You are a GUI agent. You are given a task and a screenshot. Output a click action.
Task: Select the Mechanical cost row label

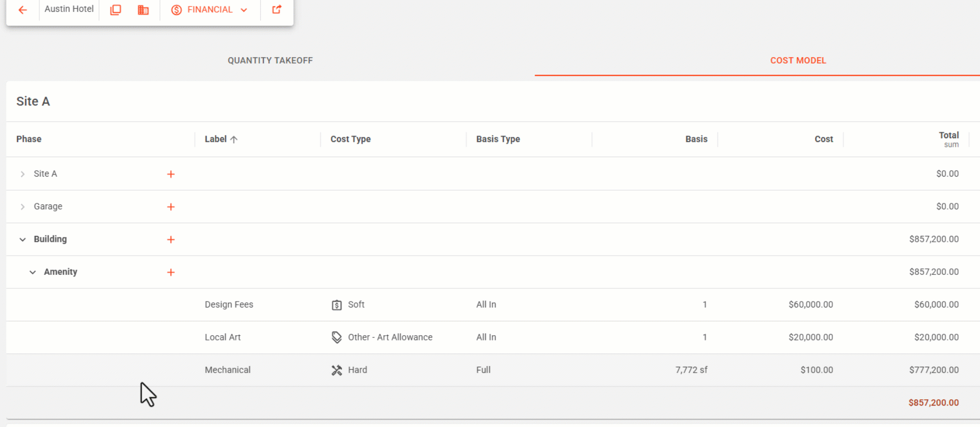click(x=228, y=370)
